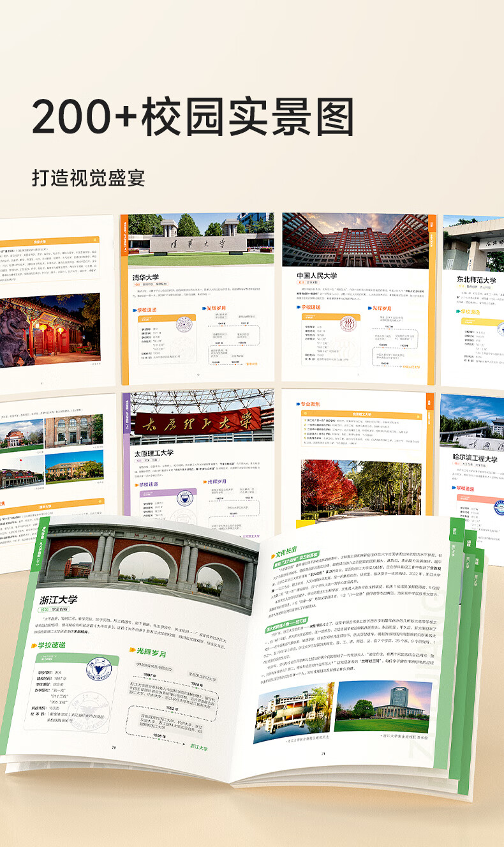Image resolution: width=504 pixels, height=847 pixels.
Task: Click the arrow icon beside 专业聚焦
Action: pyautogui.click(x=297, y=405)
